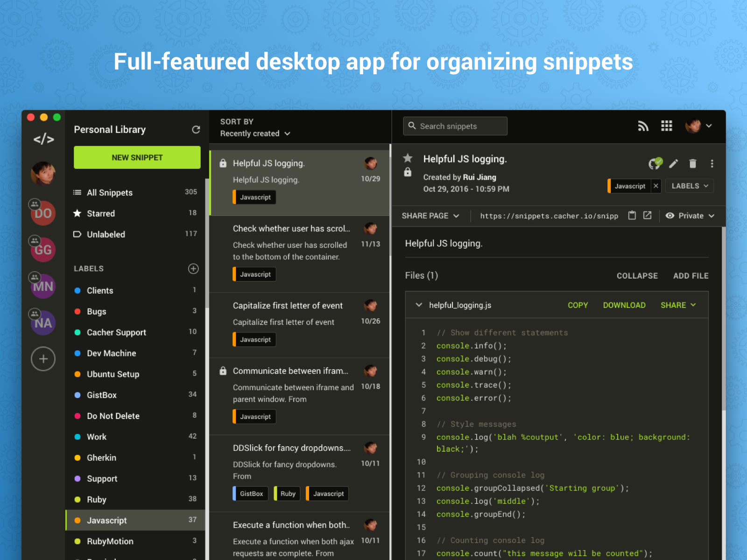
Task: Open 'Communicate between ifram...' snippet
Action: [x=299, y=396]
